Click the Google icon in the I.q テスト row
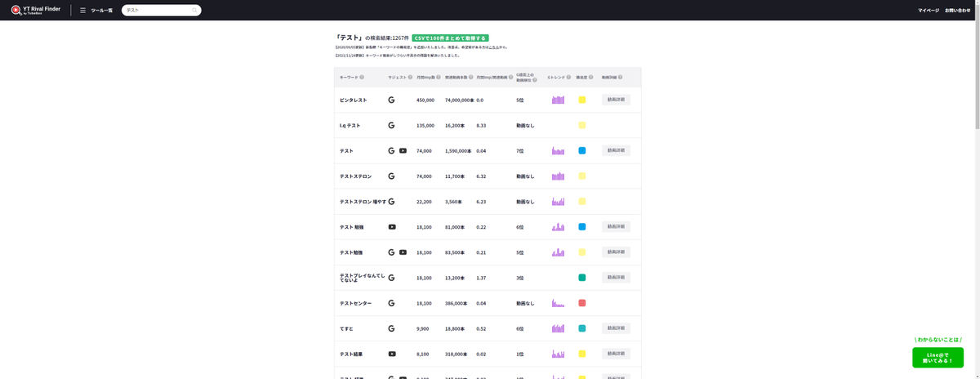Viewport: 980px width, 379px height. [x=391, y=126]
